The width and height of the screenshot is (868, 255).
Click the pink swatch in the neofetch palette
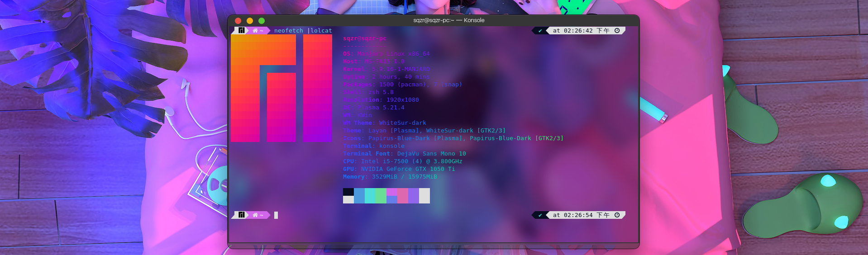pos(403,196)
